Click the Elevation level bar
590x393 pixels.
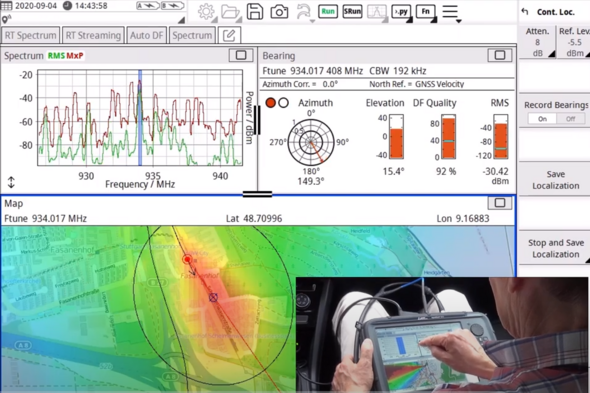coord(396,137)
